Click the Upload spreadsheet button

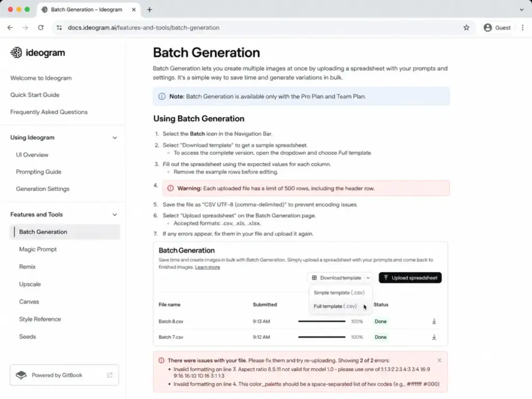(410, 277)
